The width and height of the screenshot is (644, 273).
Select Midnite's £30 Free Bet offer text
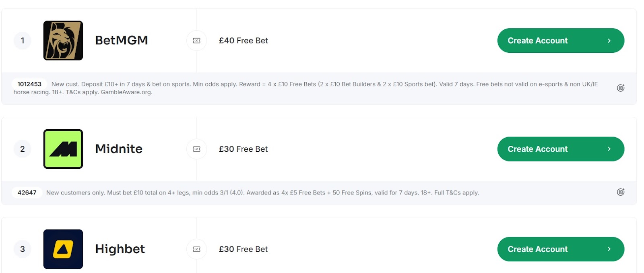pyautogui.click(x=243, y=149)
